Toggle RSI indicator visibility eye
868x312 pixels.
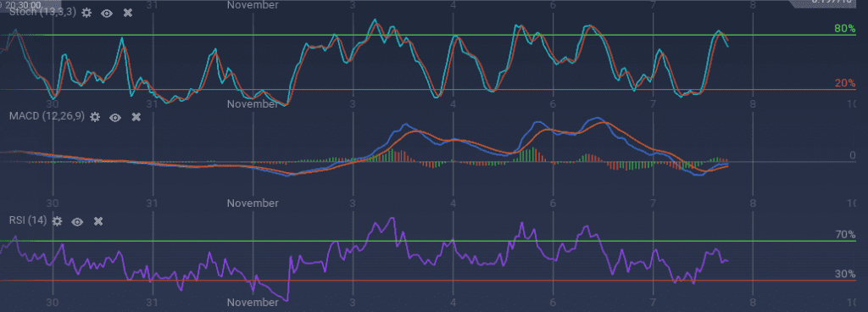pyautogui.click(x=77, y=222)
